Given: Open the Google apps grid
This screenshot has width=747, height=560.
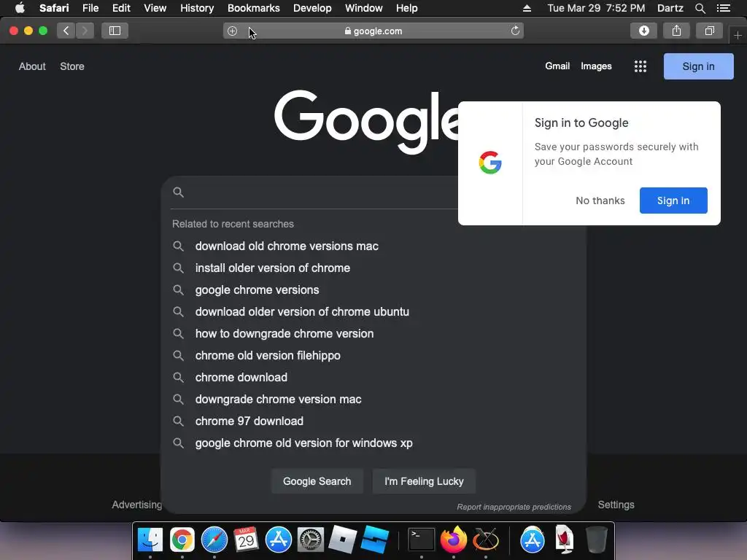Looking at the screenshot, I should 640,66.
